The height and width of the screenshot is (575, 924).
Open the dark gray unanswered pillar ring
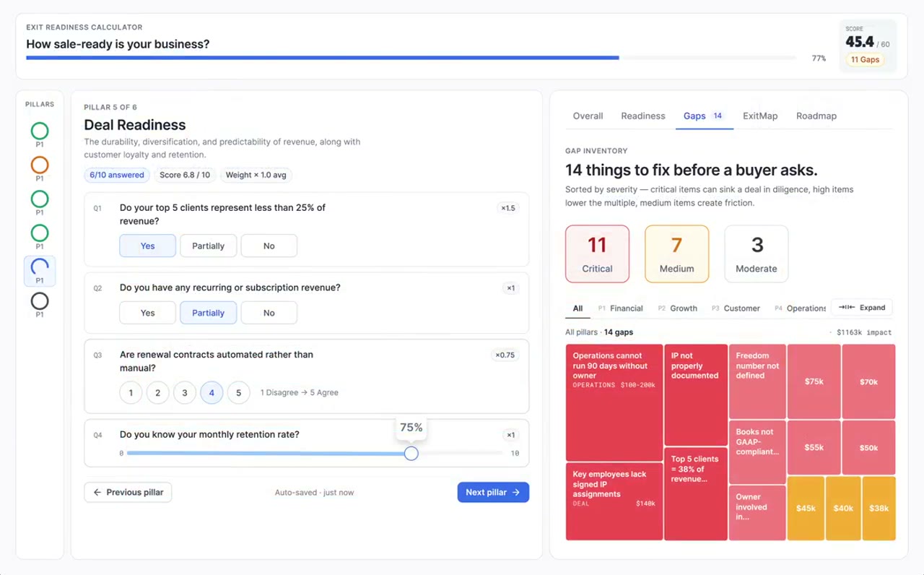click(40, 301)
